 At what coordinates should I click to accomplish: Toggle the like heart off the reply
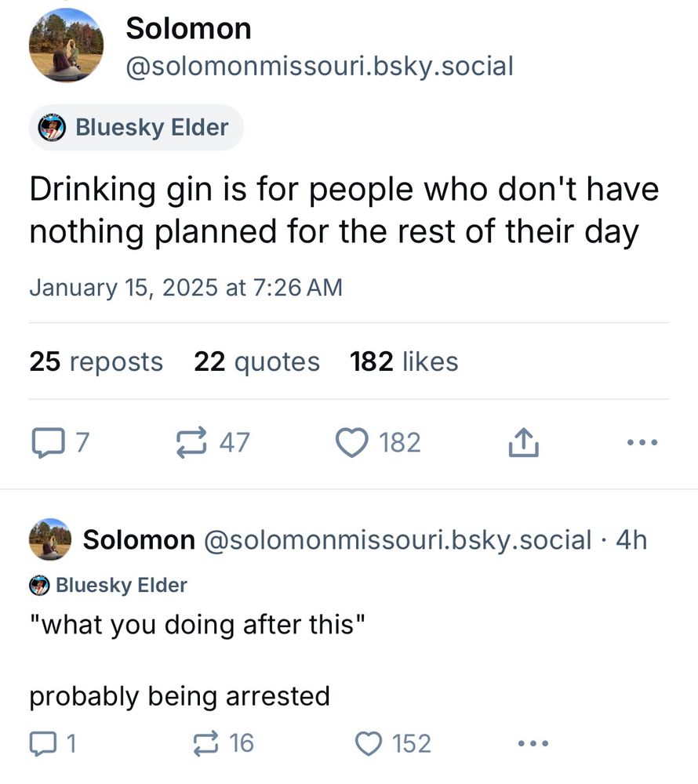tap(368, 743)
